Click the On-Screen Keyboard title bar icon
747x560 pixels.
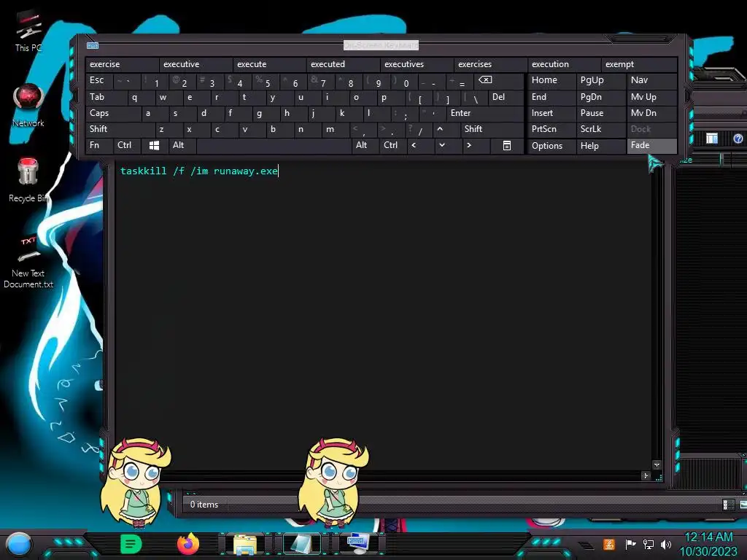(93, 46)
